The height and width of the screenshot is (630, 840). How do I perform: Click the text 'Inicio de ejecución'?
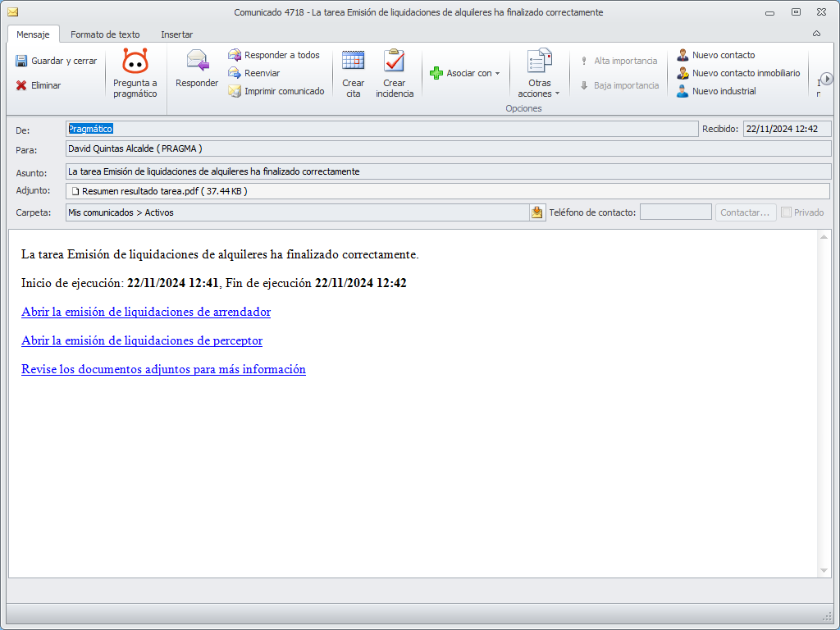coord(72,283)
